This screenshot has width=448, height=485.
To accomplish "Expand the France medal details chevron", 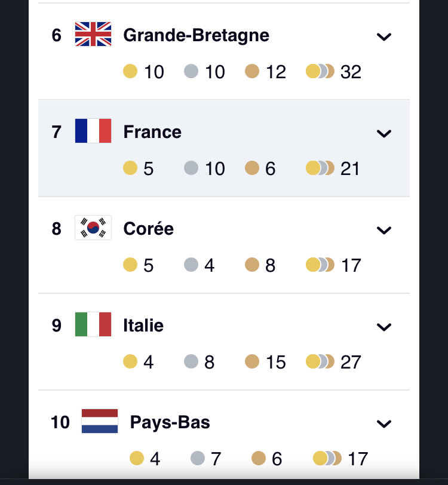I will point(384,134).
